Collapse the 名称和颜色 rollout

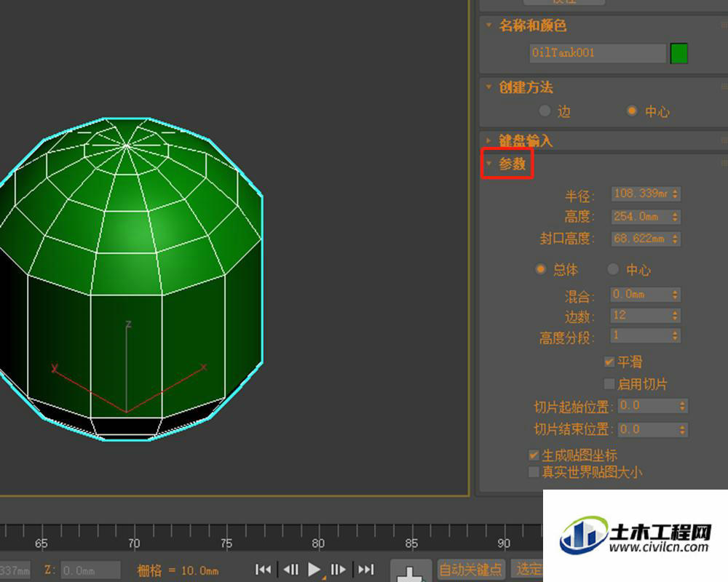489,25
